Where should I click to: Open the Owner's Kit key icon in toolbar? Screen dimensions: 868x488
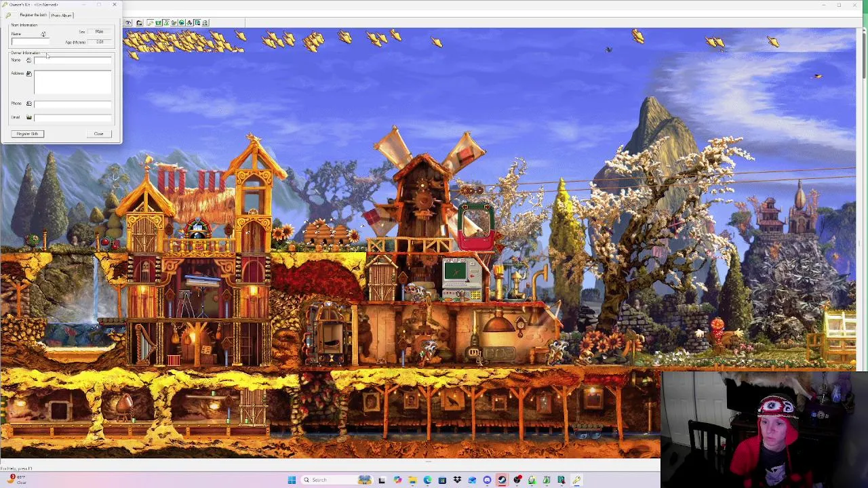(x=151, y=22)
